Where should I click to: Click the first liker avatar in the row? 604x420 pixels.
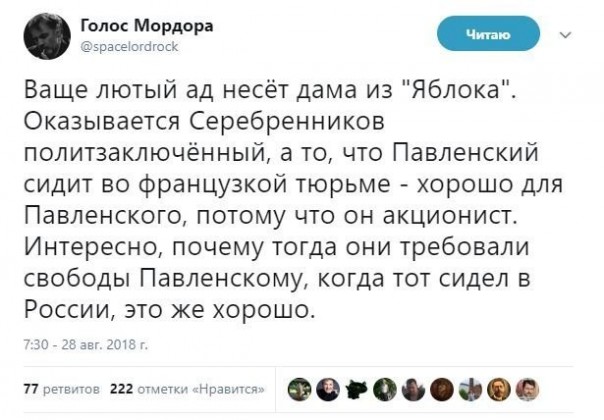pyautogui.click(x=298, y=390)
